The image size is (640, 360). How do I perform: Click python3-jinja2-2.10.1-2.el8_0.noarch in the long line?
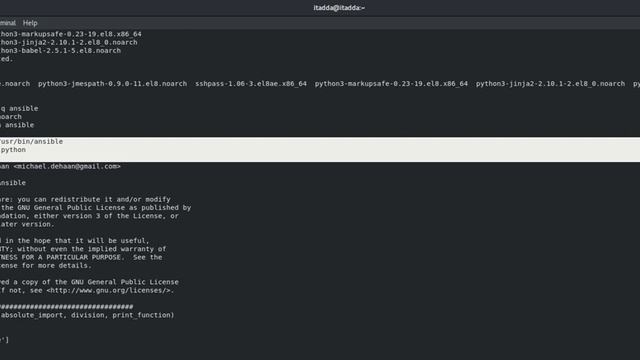point(550,84)
